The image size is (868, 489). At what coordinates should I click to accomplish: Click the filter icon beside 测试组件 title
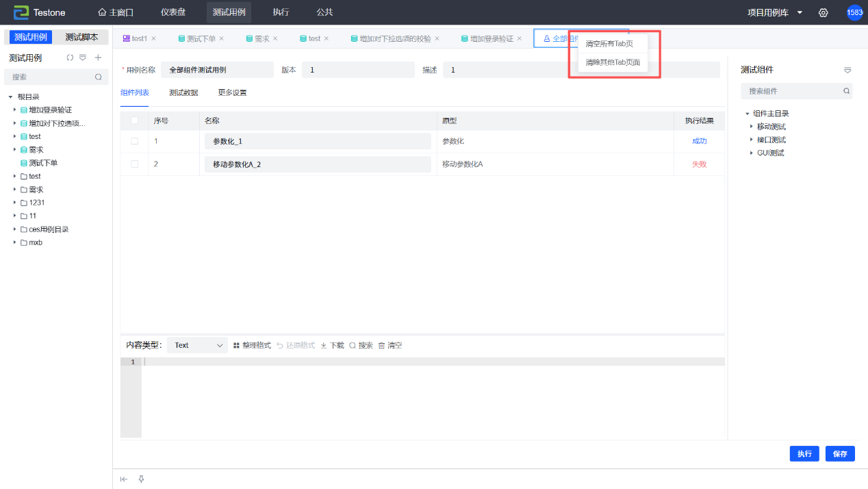coord(847,70)
